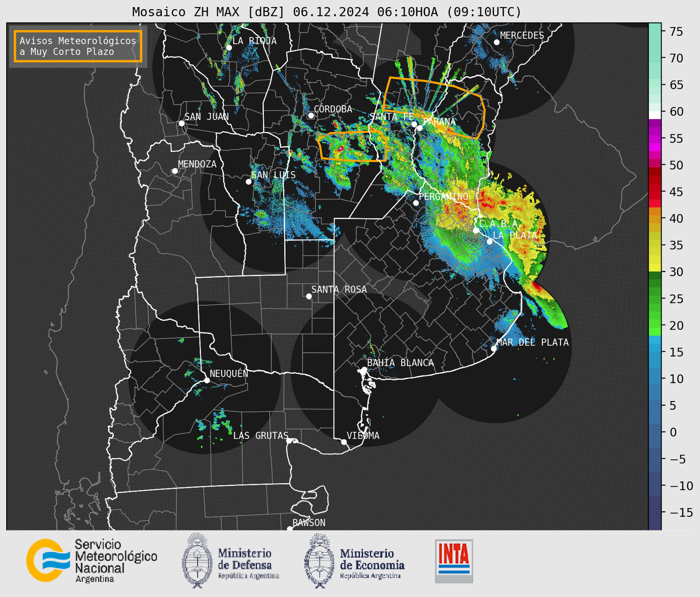This screenshot has height=597, width=700.
Task: Click the red 45 dBZ band on scale
Action: point(655,192)
